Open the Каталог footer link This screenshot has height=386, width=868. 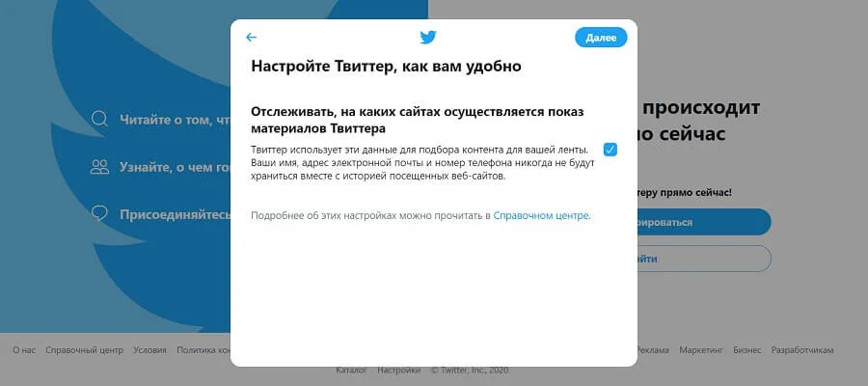(x=351, y=370)
